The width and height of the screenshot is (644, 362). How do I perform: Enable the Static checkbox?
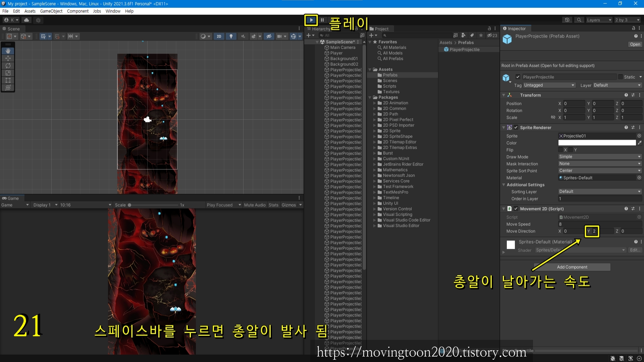[620, 77]
